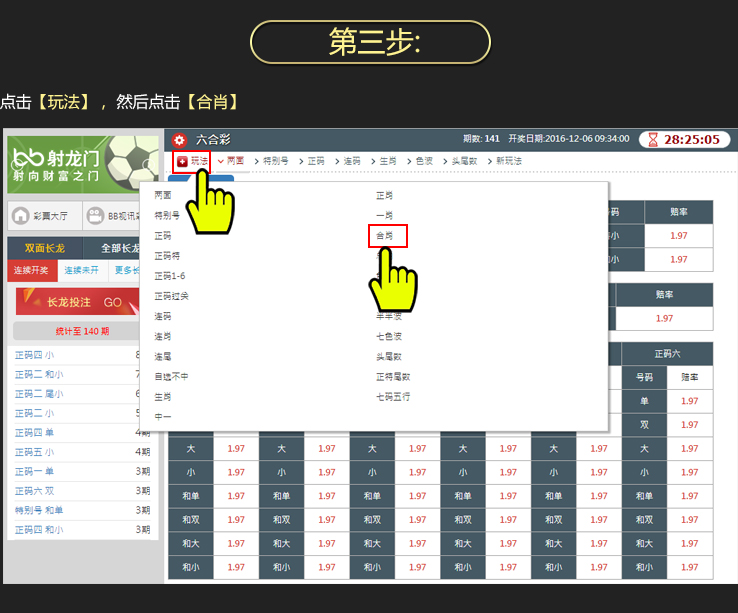Screen dimensions: 738x613
Task: Expand the 特别号 navigation item
Action: coord(272,161)
